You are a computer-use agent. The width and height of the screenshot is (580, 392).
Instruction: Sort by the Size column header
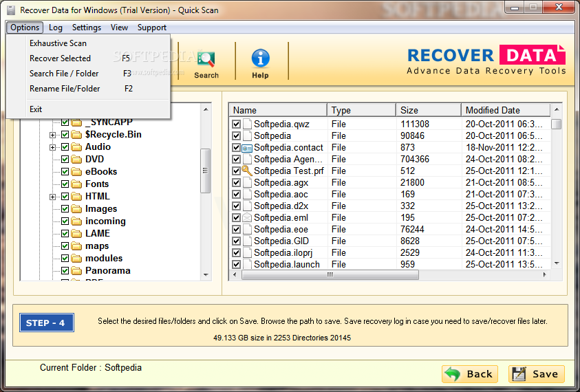click(429, 110)
